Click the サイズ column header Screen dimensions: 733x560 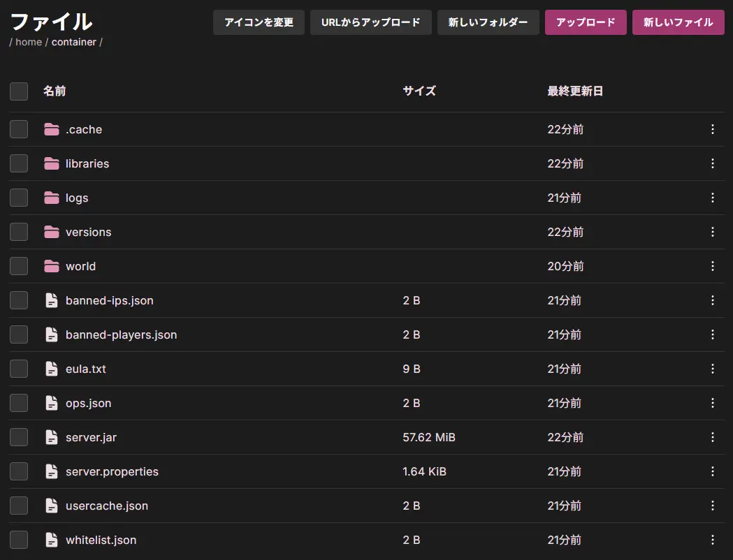(419, 91)
